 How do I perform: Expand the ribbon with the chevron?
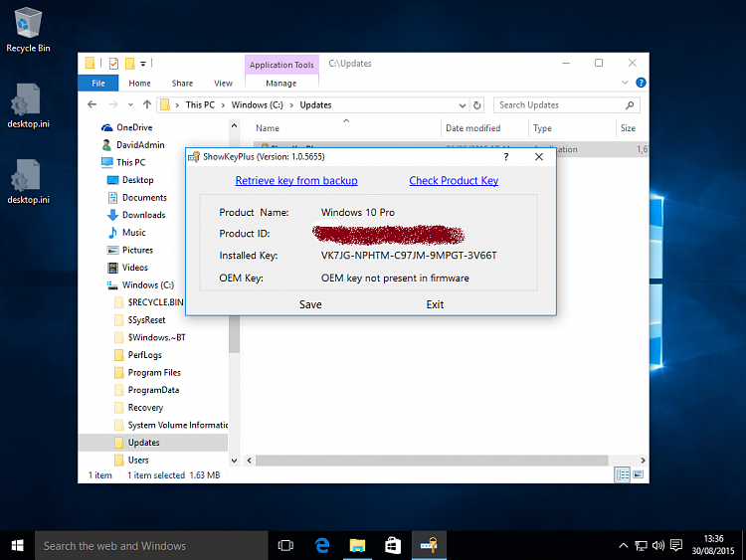625,83
